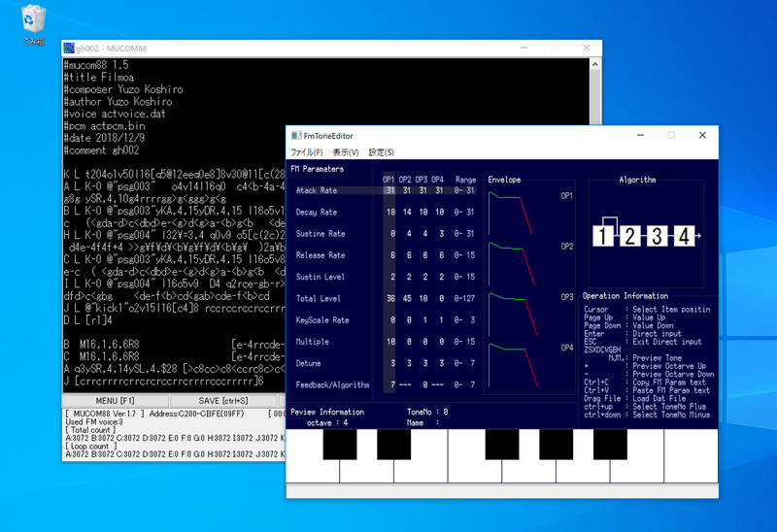Screen dimensions: 777x532
Task: Click the OP4 column header
Action: pos(437,180)
